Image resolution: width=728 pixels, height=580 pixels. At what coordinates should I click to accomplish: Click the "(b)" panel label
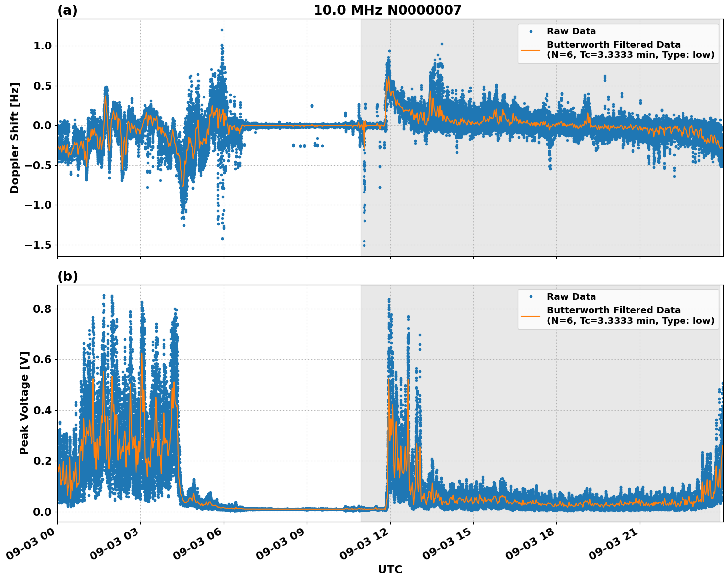67,276
